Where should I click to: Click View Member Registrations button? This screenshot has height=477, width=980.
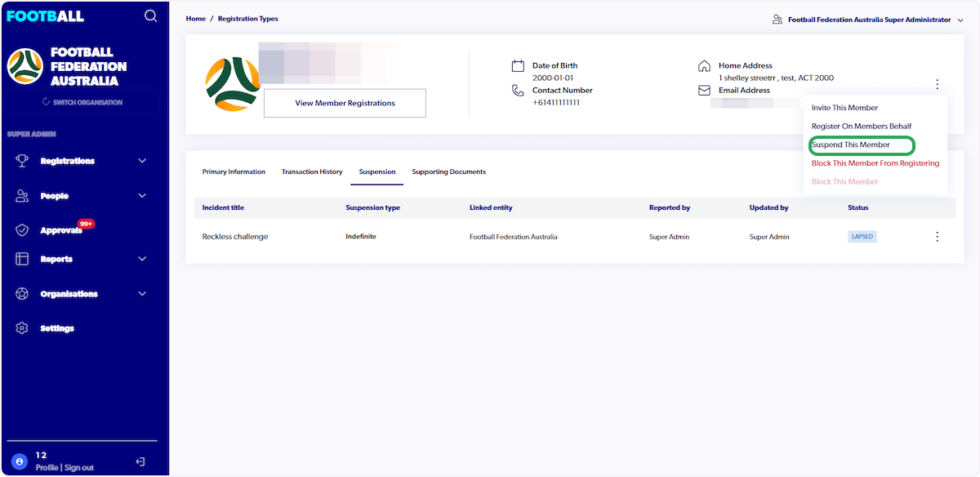(345, 103)
